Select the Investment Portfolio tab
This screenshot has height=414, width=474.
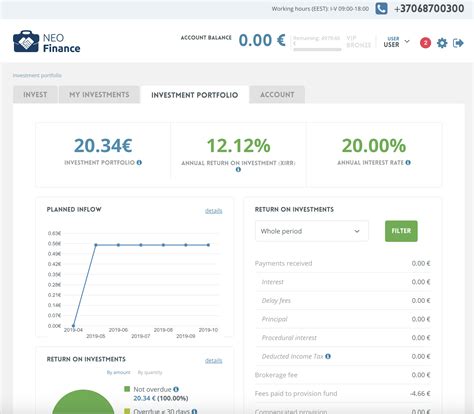[195, 95]
